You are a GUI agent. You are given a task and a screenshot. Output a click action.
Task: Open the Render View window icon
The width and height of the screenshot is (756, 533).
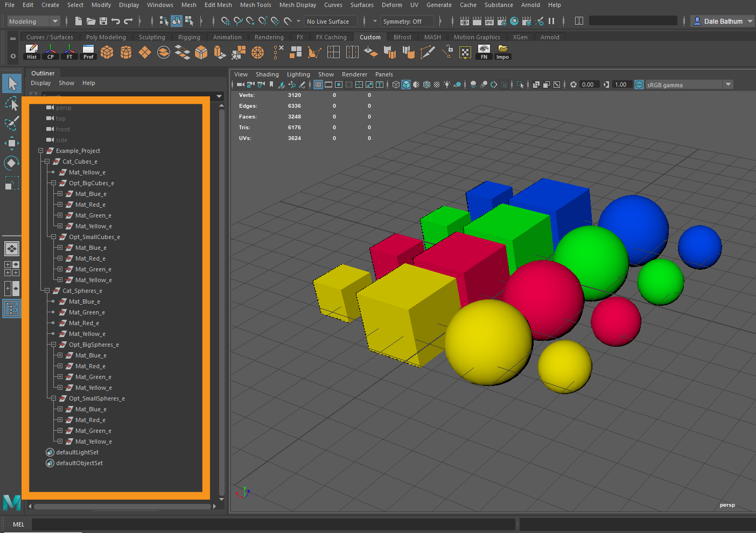[x=465, y=21]
